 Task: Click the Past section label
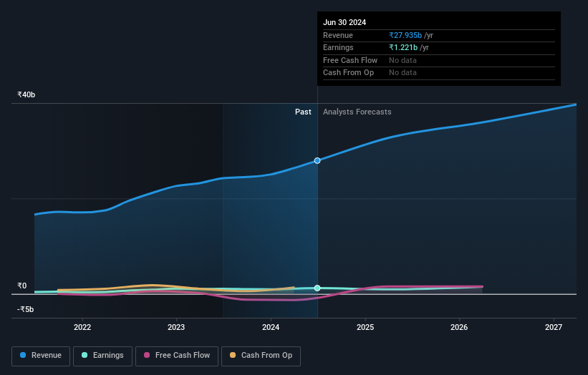(x=303, y=112)
